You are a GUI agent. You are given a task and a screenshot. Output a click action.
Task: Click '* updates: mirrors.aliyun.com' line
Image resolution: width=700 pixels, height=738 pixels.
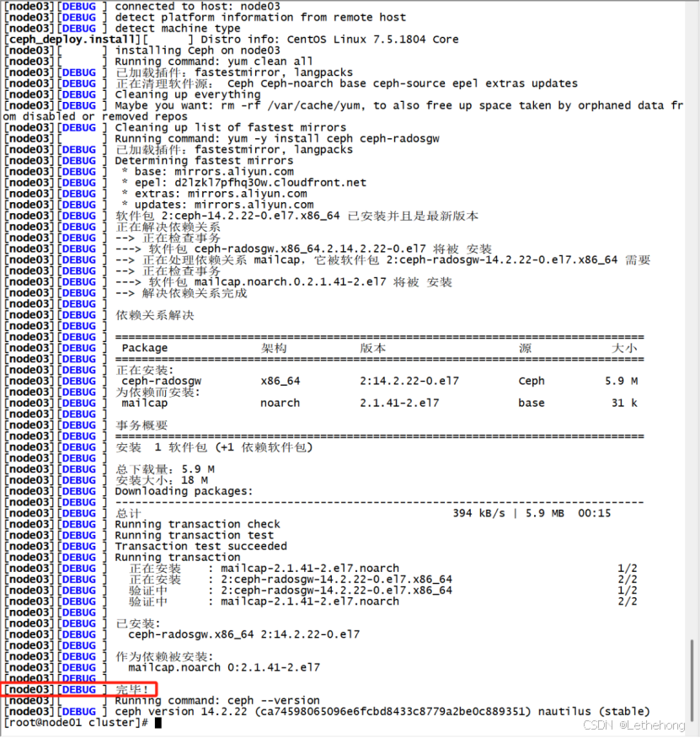coord(217,205)
